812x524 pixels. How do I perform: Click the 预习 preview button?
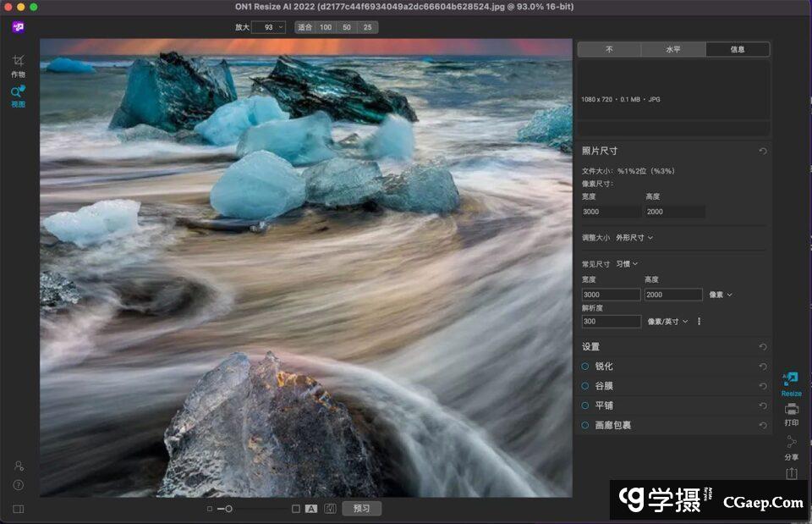(361, 509)
